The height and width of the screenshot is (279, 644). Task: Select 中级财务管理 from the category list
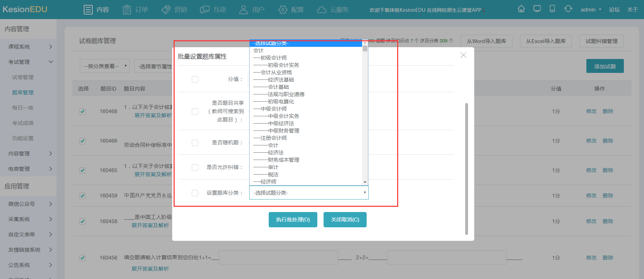(283, 131)
